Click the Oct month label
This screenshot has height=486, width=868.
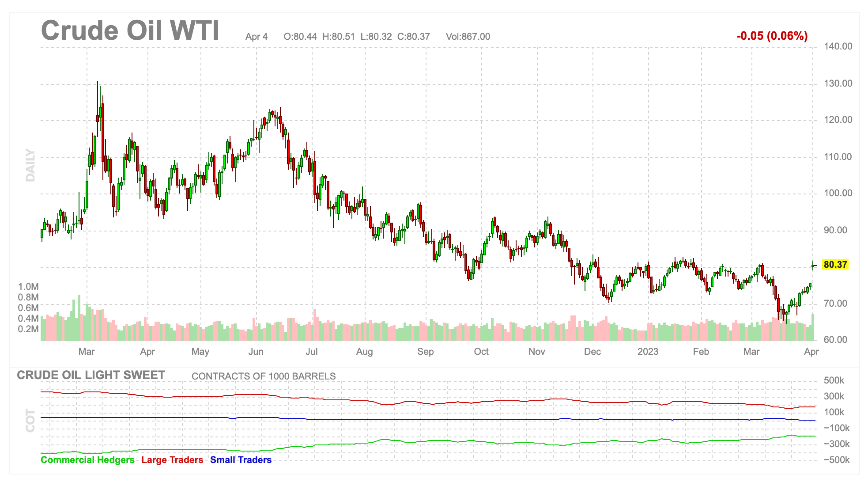click(x=481, y=352)
